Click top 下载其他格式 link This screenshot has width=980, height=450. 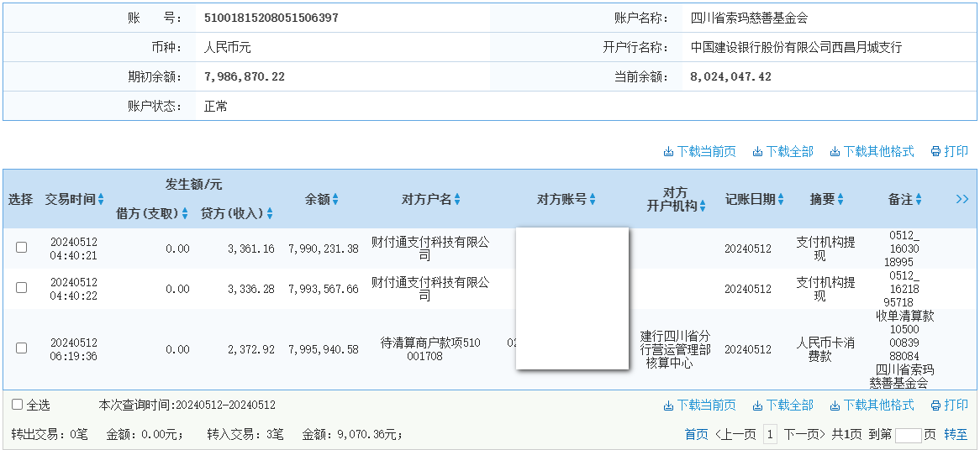click(872, 152)
